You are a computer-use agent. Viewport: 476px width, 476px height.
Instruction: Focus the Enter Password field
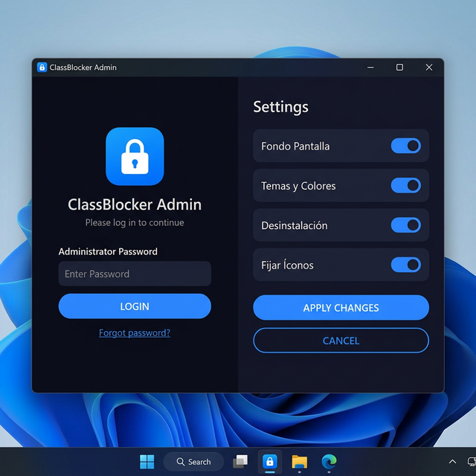pos(135,274)
